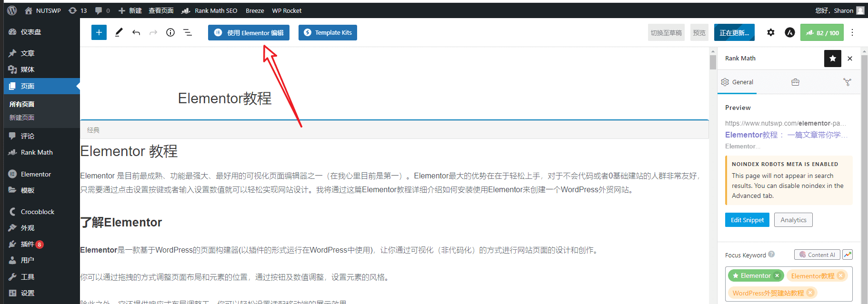
Task: Expand the 新建 menu in admin bar
Action: click(130, 10)
